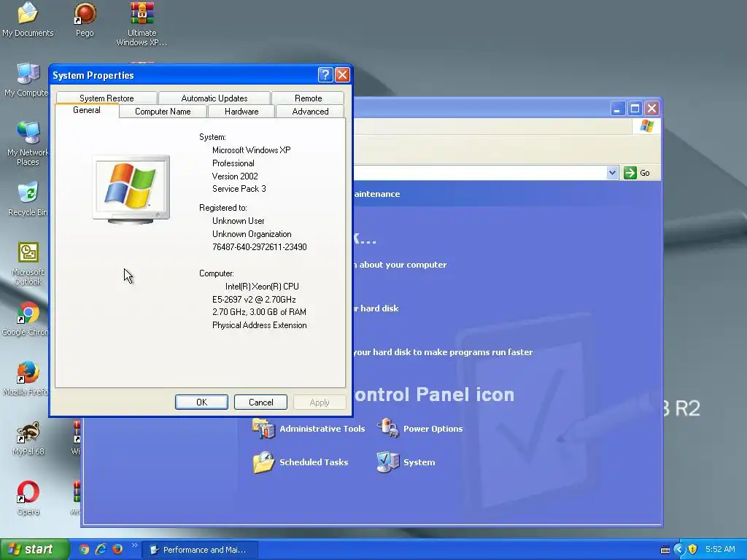This screenshot has height=560, width=747.
Task: Click the security shield tray icon
Action: (x=693, y=550)
